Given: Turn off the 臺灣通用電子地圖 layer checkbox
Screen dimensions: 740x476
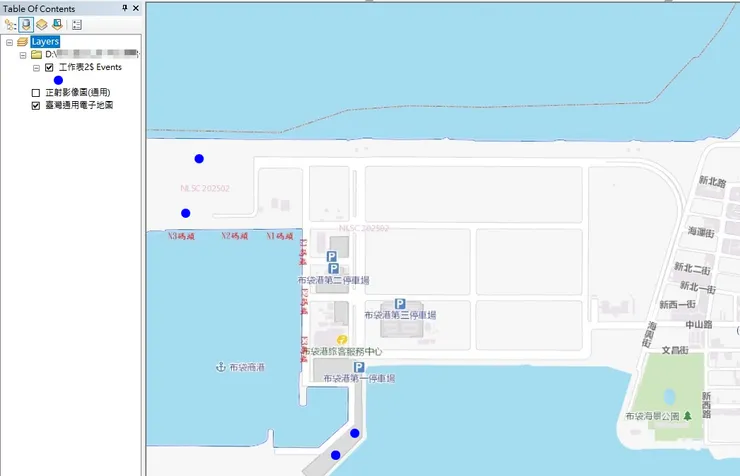Looking at the screenshot, I should [x=36, y=106].
